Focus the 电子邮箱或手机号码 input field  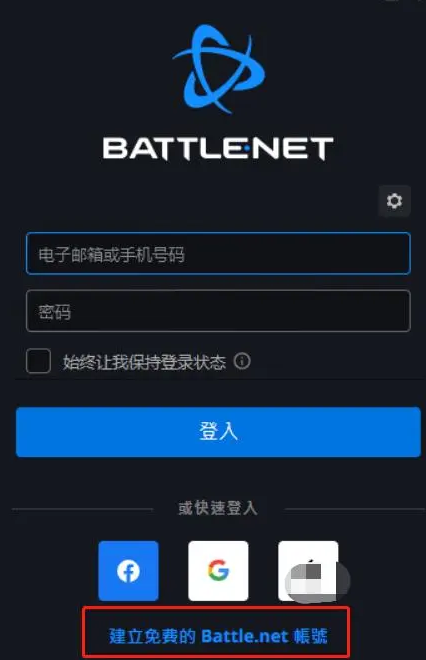click(x=218, y=253)
